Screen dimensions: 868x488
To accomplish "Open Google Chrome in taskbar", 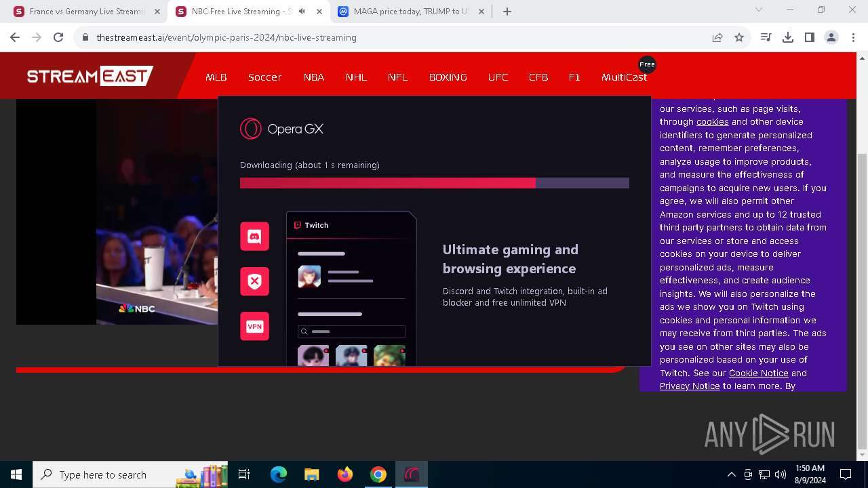I will point(378,474).
